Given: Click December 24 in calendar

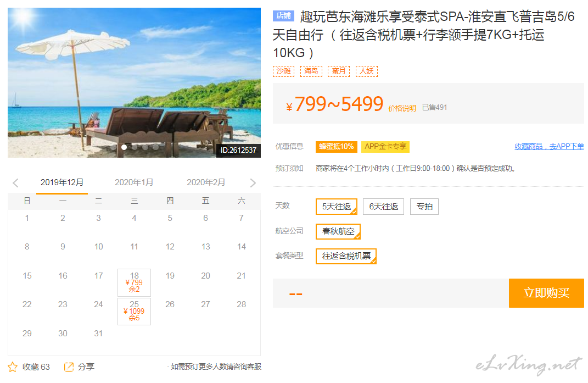Looking at the screenshot, I should point(98,304).
